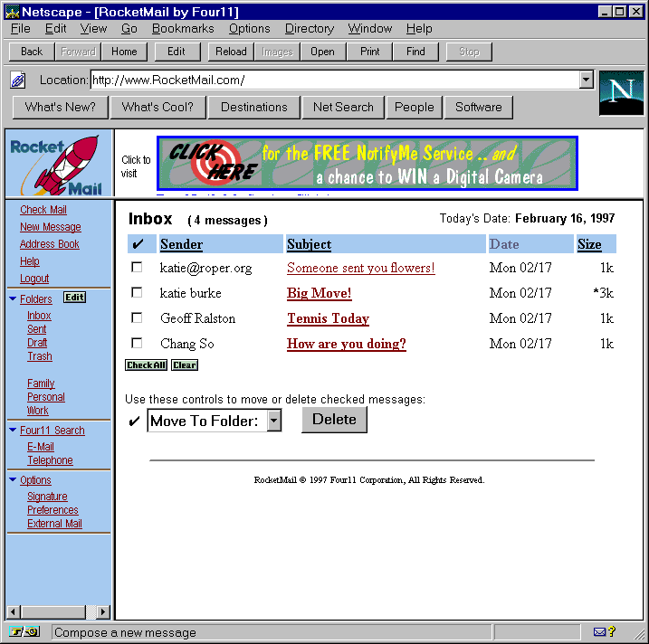Viewport: 649px width, 644px height.
Task: Open the Signature options link
Action: [47, 497]
